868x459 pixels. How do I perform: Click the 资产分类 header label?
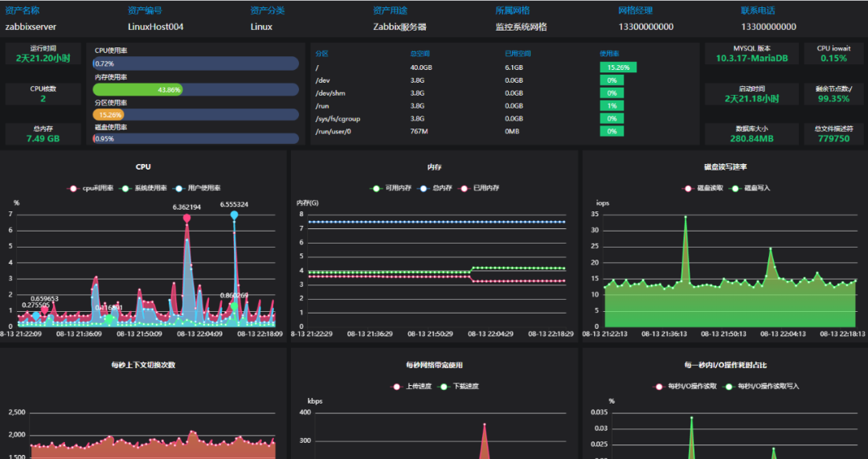tap(267, 10)
